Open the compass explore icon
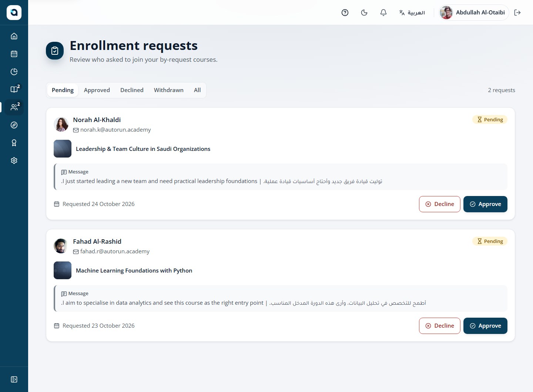 (14, 125)
